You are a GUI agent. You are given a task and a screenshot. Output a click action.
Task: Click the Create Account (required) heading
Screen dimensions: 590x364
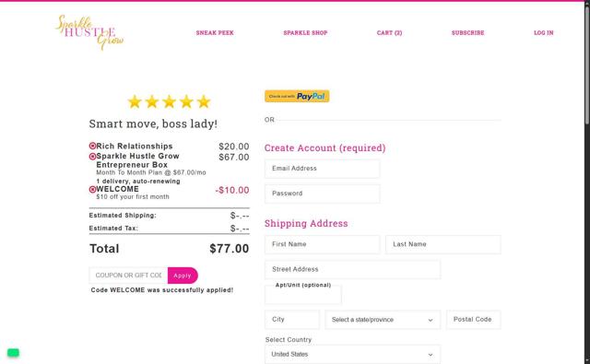pyautogui.click(x=325, y=147)
